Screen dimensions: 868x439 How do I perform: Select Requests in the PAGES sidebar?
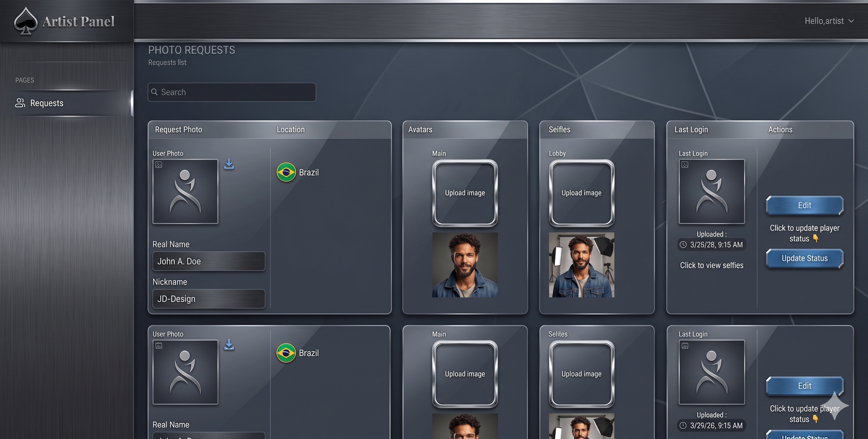(47, 103)
